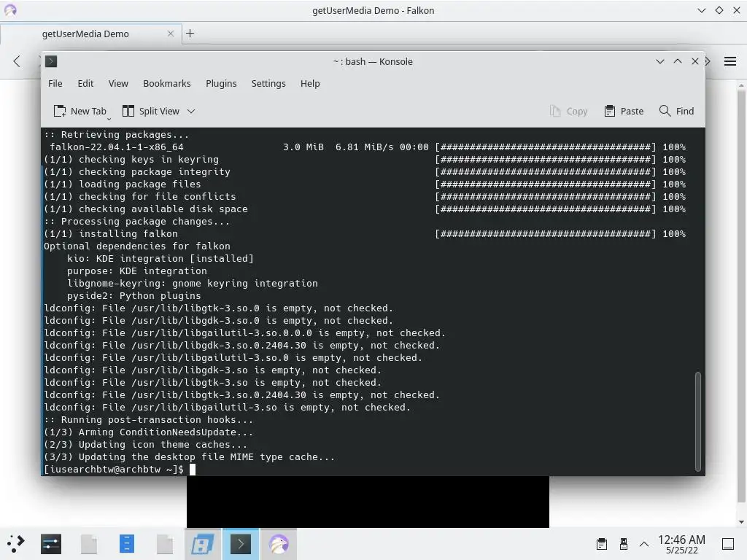Click the terminal prompt line
Image resolution: width=747 pixels, height=560 pixels.
coord(120,469)
